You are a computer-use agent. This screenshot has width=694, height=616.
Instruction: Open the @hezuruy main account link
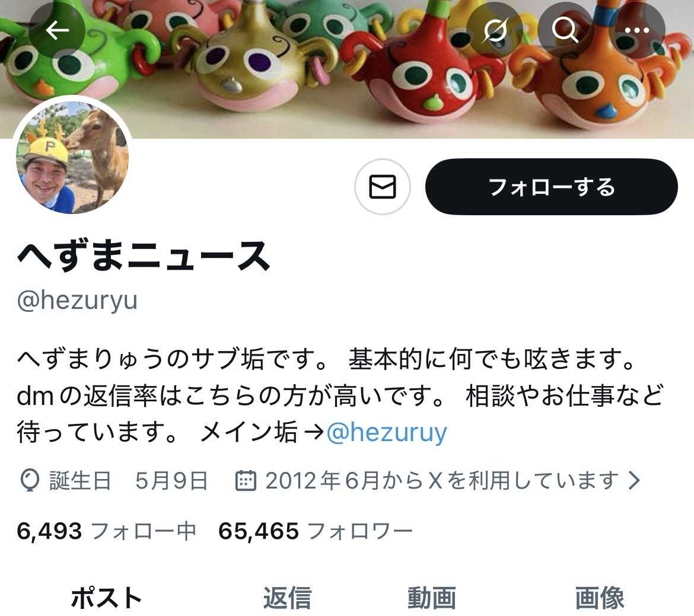[386, 432]
